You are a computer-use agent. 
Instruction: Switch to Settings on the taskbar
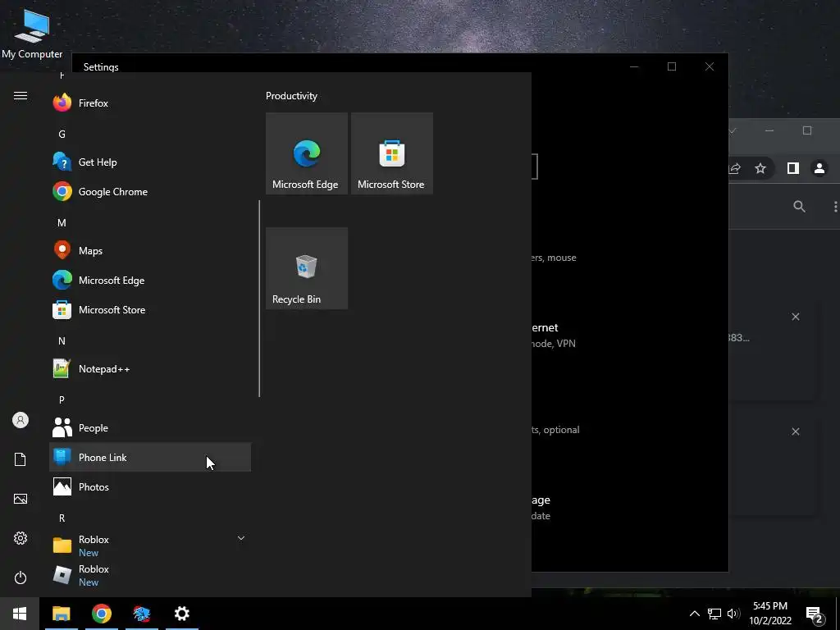pos(181,614)
